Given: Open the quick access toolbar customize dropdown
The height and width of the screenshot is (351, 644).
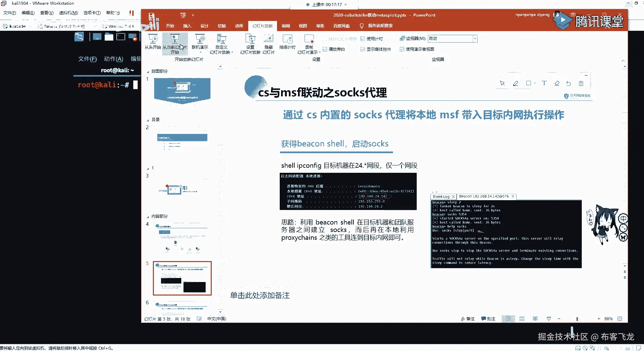Looking at the screenshot, I should click(x=193, y=15).
